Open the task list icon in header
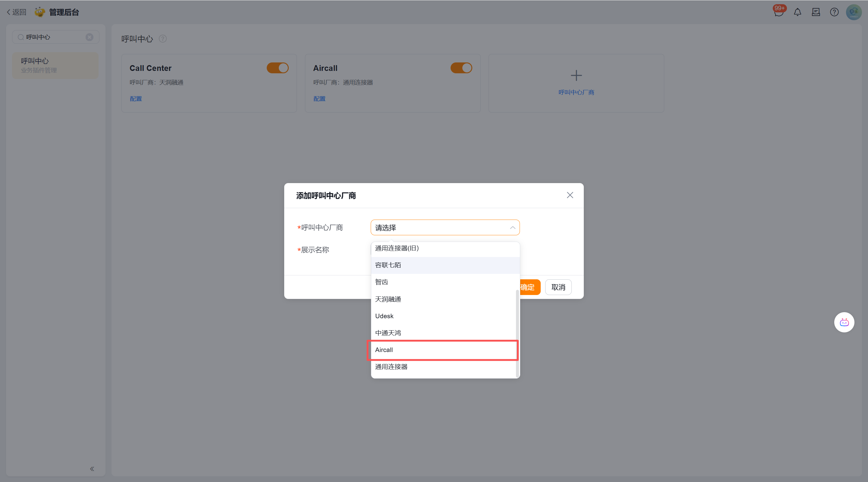The image size is (868, 482). tap(816, 12)
